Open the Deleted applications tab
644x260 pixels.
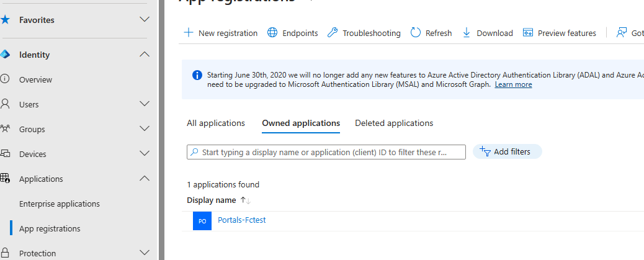pyautogui.click(x=394, y=123)
